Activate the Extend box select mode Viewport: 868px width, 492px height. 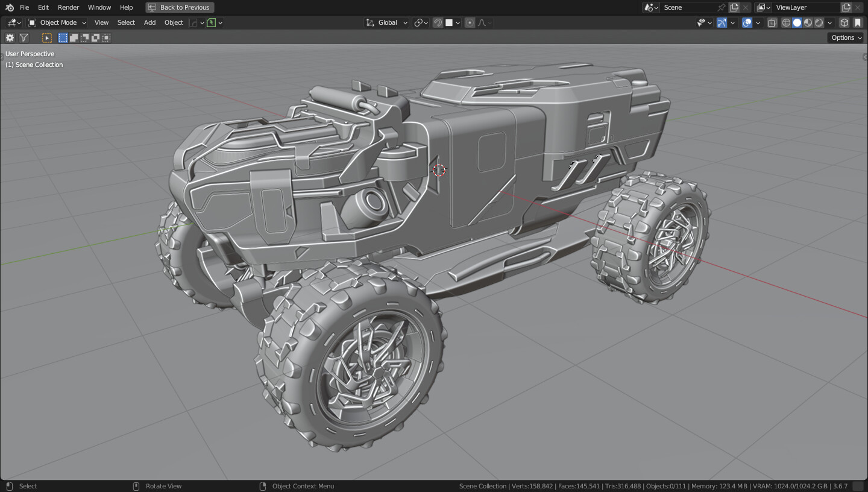pyautogui.click(x=73, y=37)
